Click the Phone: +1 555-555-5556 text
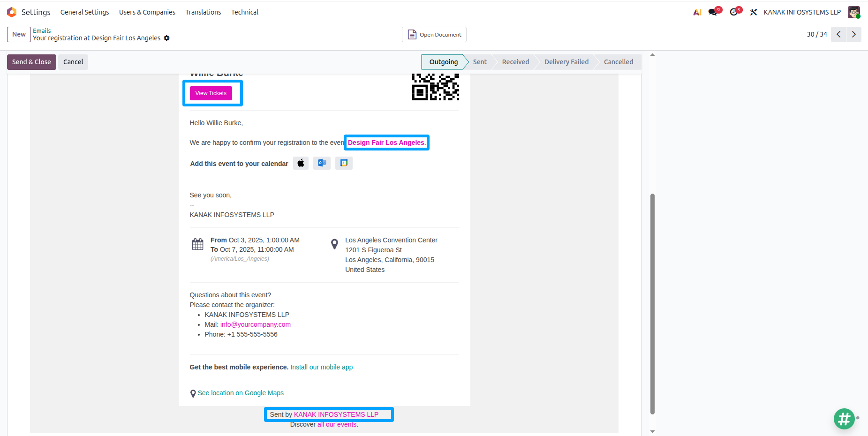The image size is (868, 436). pos(241,334)
